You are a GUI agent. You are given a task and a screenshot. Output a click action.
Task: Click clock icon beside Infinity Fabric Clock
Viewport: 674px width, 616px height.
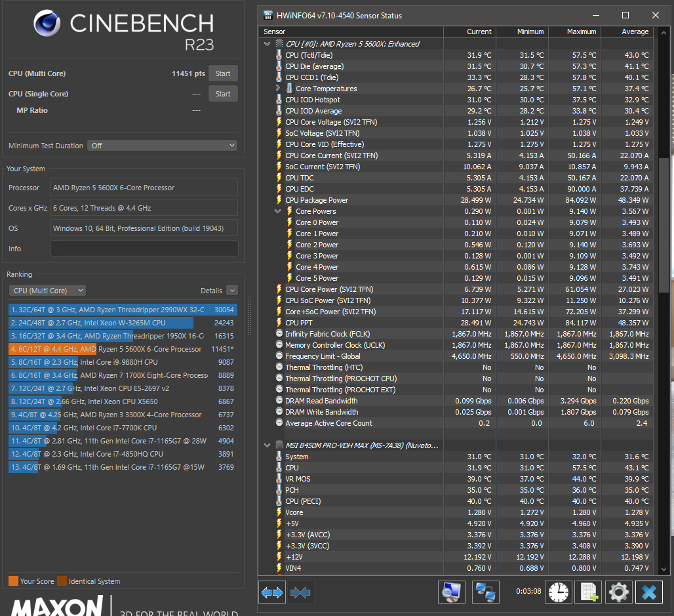[x=279, y=334]
